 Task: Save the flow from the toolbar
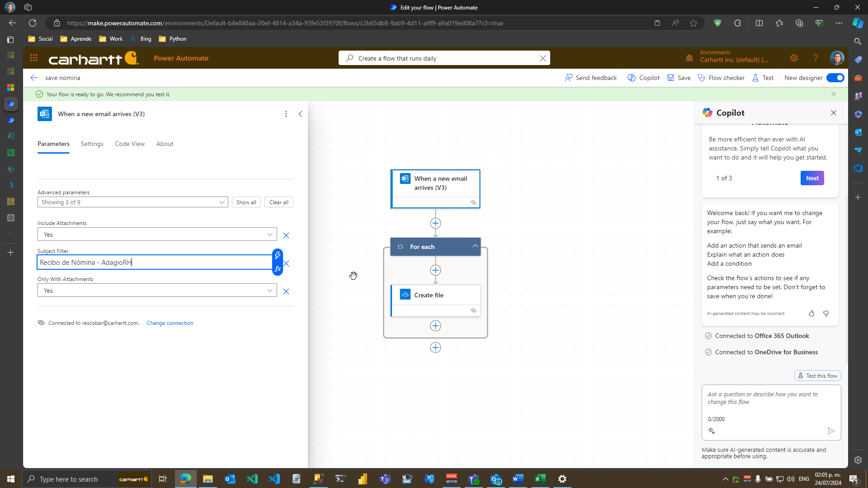(x=679, y=78)
